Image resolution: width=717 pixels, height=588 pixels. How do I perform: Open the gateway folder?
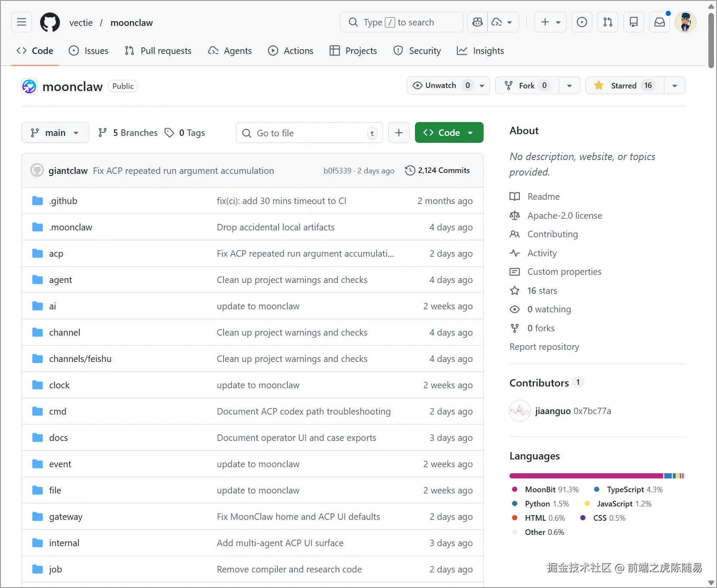coord(66,517)
